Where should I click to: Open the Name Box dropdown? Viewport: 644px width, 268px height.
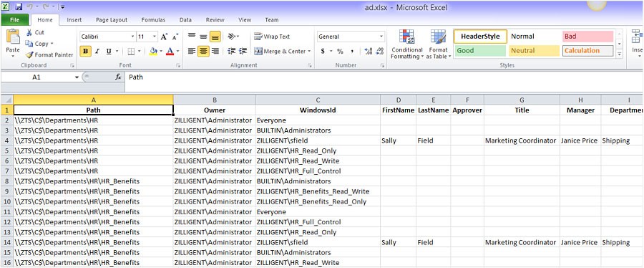77,77
